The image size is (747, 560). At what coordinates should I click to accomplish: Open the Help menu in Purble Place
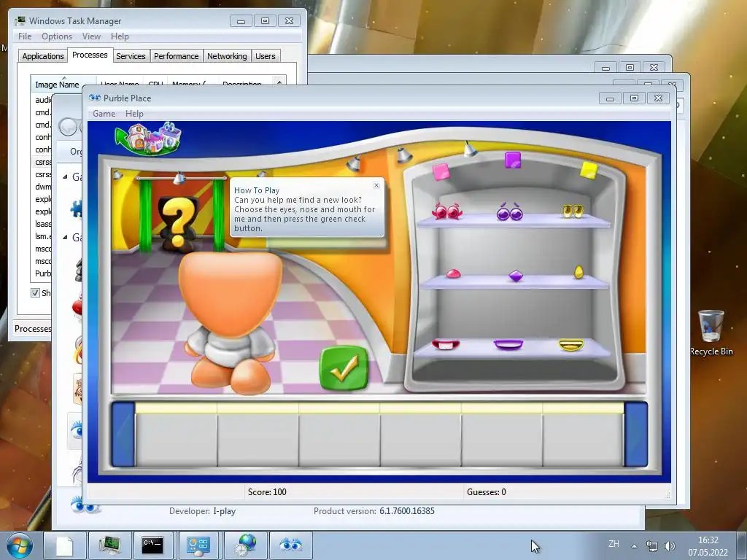(x=134, y=113)
